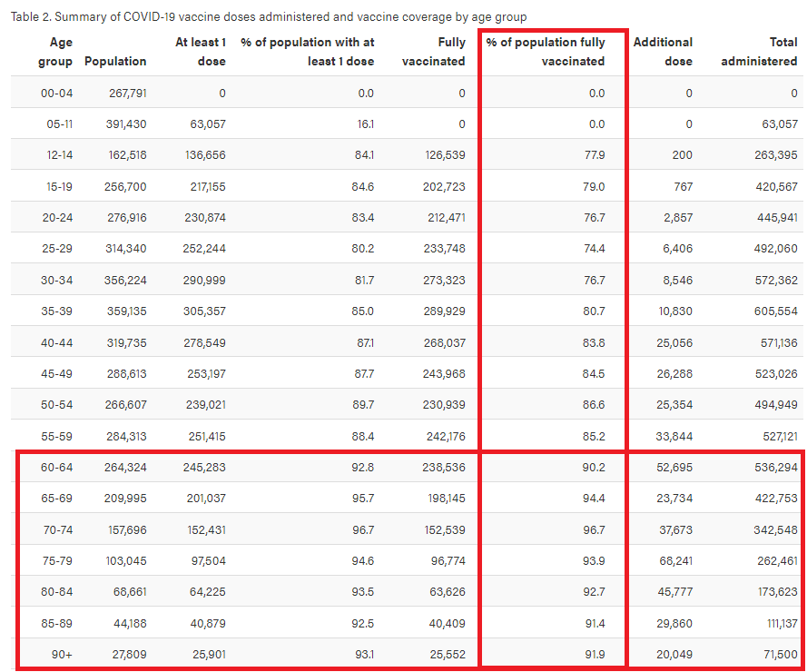Image resolution: width=807 pixels, height=672 pixels.
Task: Click total administered value 445,941
Action: 777,217
